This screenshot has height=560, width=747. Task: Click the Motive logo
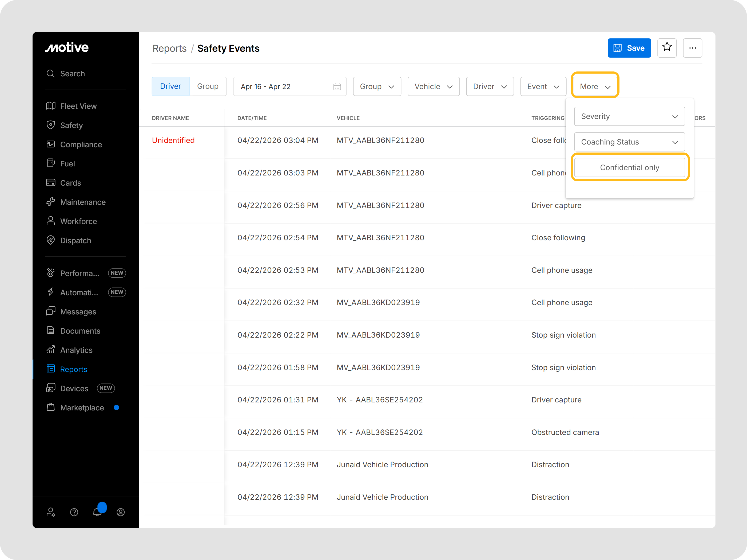click(67, 47)
